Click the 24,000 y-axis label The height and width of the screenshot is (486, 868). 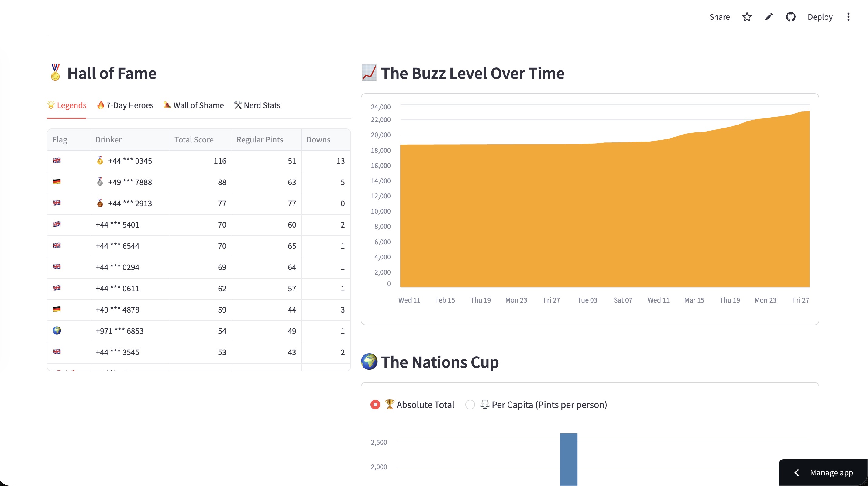381,107
